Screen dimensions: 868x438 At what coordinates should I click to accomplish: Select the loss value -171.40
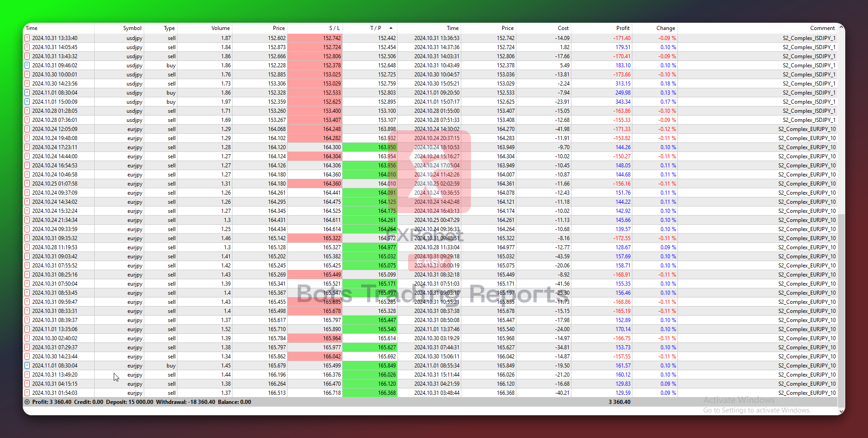click(622, 38)
